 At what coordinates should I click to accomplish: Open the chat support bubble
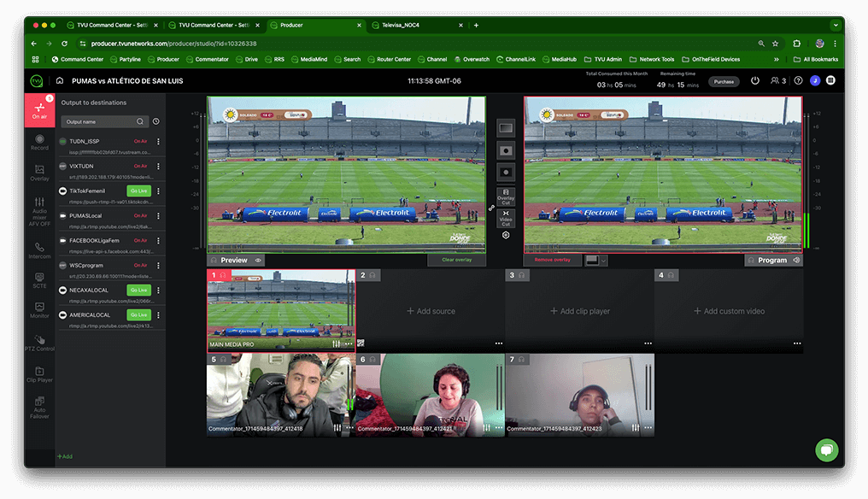[826, 449]
